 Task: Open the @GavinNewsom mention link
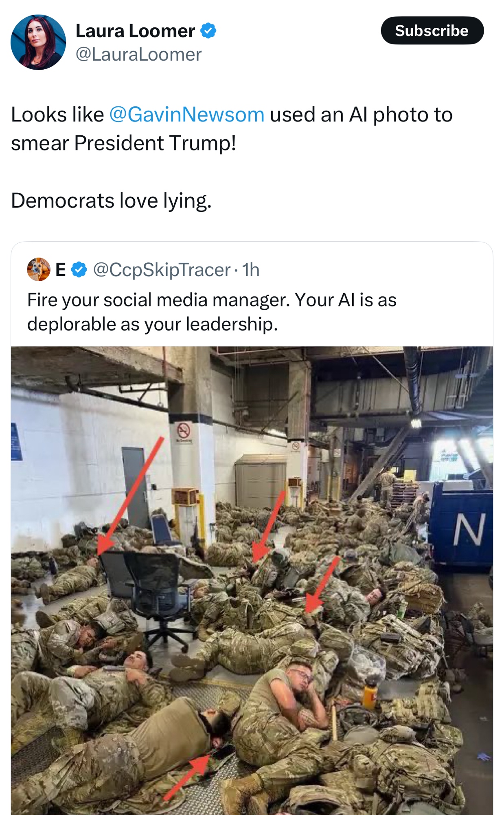[187, 115]
